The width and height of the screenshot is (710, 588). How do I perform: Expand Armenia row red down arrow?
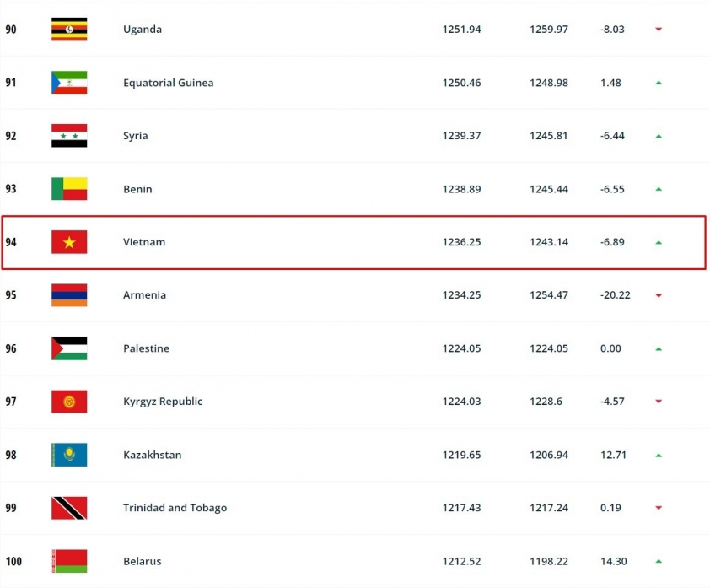[x=659, y=295]
